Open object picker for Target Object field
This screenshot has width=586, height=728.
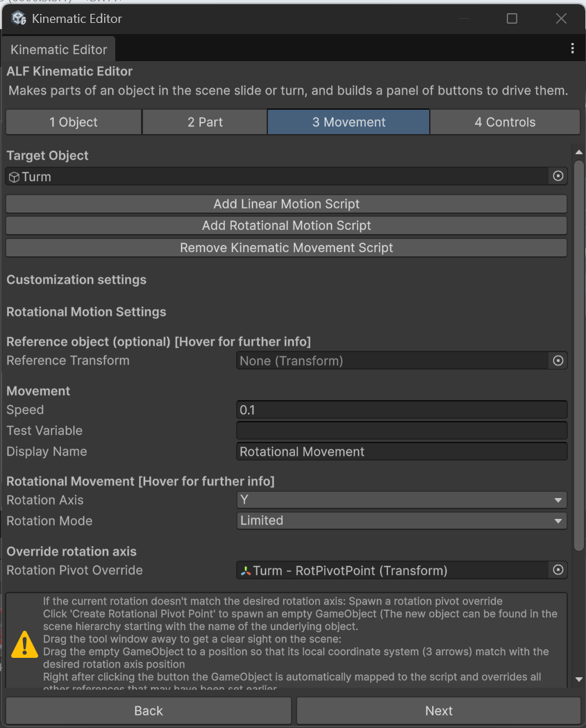558,176
